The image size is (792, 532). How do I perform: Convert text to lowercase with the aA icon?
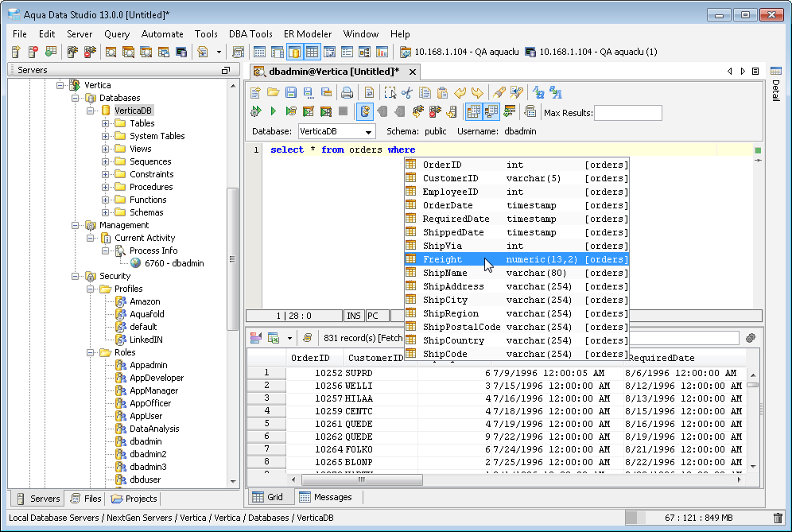click(556, 92)
